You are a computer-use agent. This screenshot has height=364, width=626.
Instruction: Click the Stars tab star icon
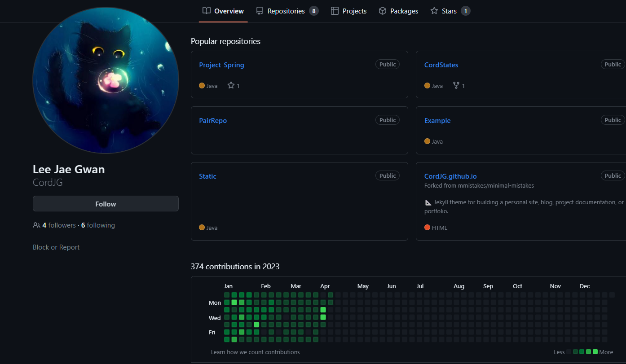click(x=434, y=11)
